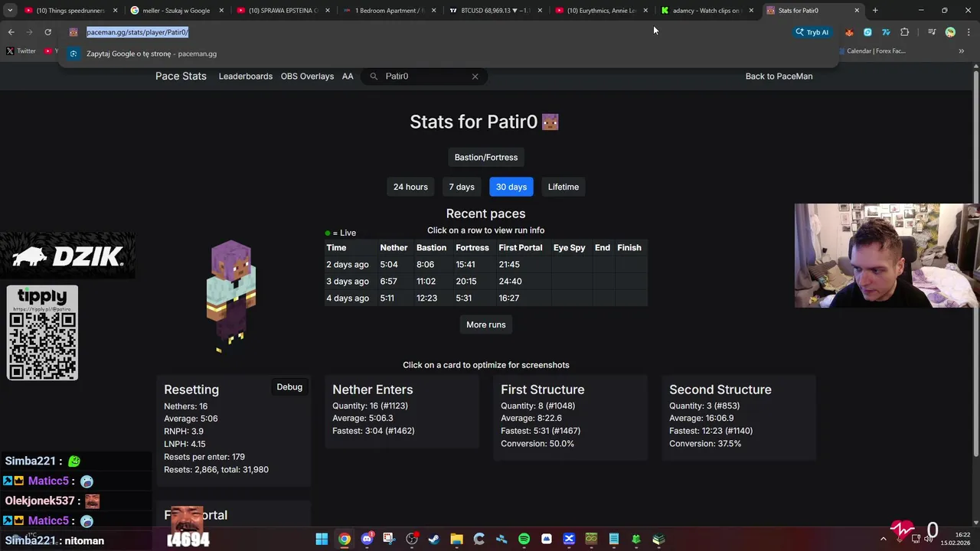The height and width of the screenshot is (551, 980).
Task: Open the new tab plus button
Action: coord(875,11)
